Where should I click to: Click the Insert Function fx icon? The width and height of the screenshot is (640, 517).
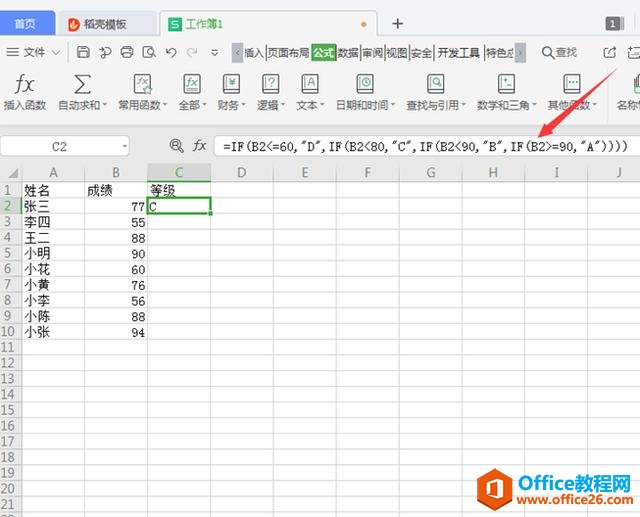tap(24, 84)
